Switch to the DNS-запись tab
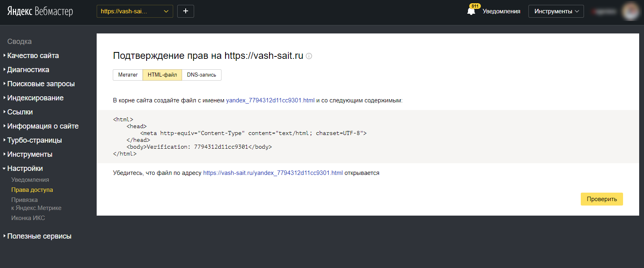The width and height of the screenshot is (644, 268). [201, 75]
